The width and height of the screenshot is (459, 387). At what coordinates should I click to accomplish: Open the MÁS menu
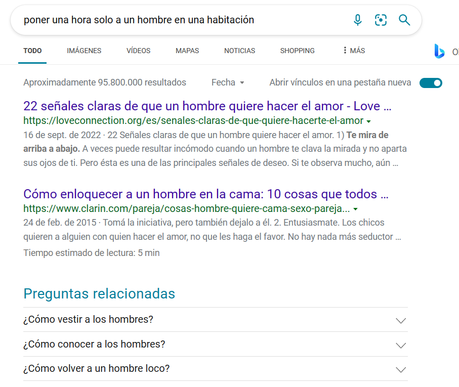click(x=354, y=50)
